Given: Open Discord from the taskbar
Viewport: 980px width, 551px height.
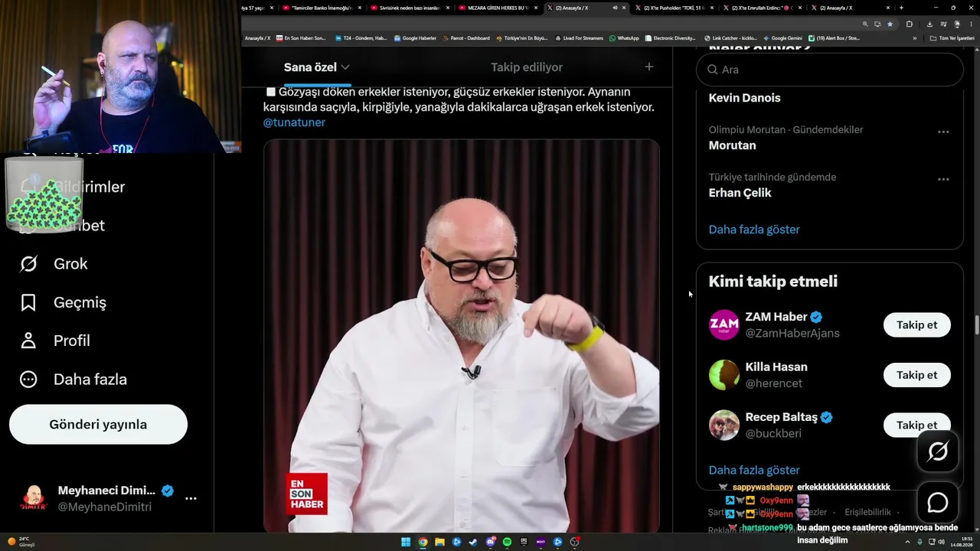Looking at the screenshot, I should (x=490, y=542).
